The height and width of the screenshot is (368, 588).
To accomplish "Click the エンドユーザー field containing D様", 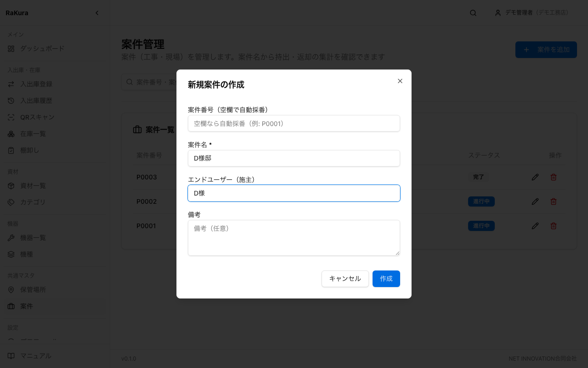I will 294,193.
